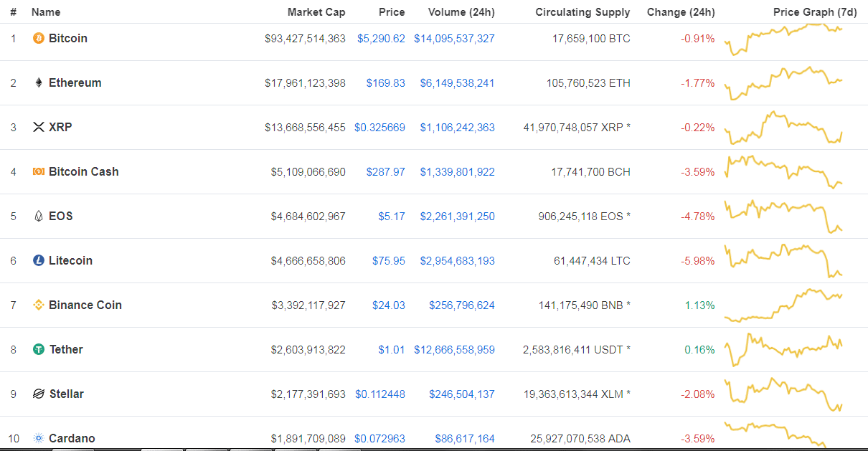Open the Cardano name link
Image resolution: width=868 pixels, height=451 pixels.
coord(72,438)
